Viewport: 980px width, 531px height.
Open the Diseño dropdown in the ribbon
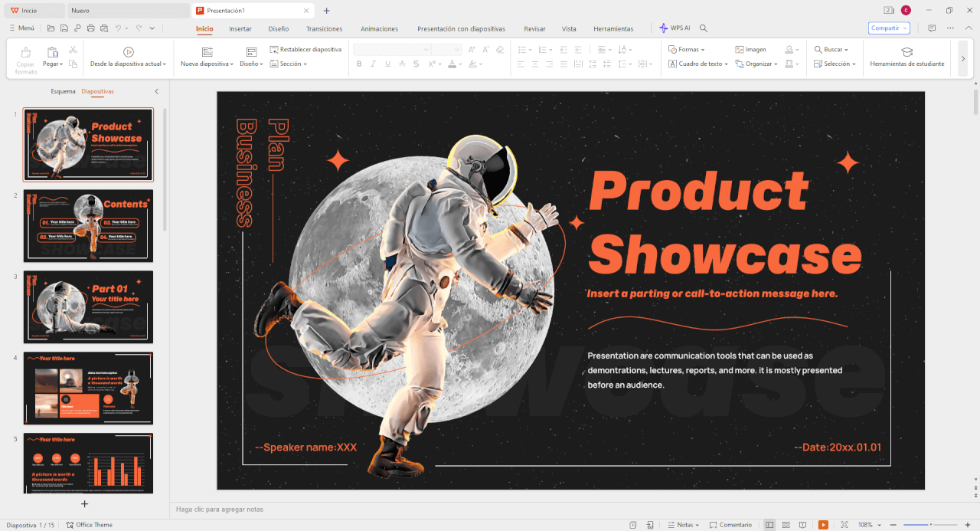tap(250, 64)
